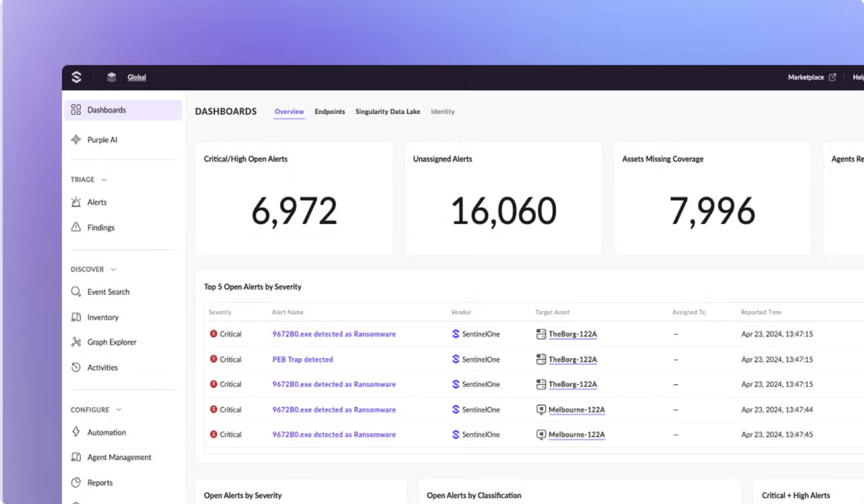The width and height of the screenshot is (864, 504).
Task: Open the ransomware alert reported at 13:47:44
Action: [x=334, y=410]
